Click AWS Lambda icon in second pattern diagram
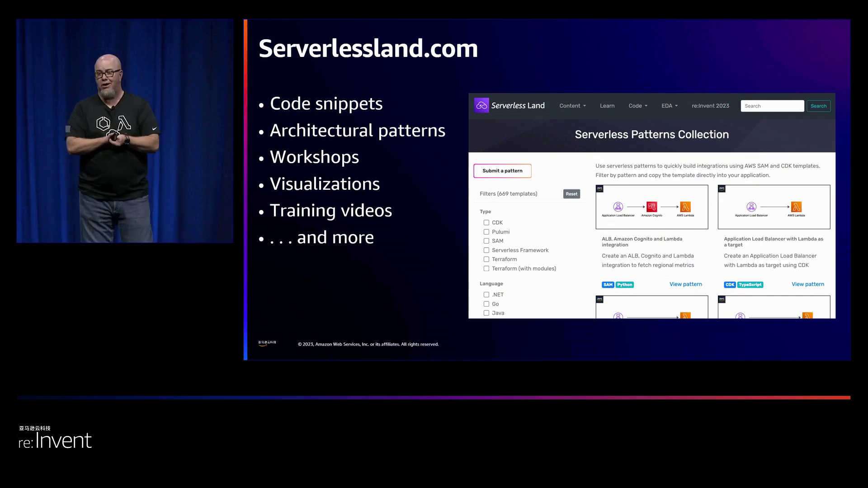The width and height of the screenshot is (868, 488). [796, 207]
